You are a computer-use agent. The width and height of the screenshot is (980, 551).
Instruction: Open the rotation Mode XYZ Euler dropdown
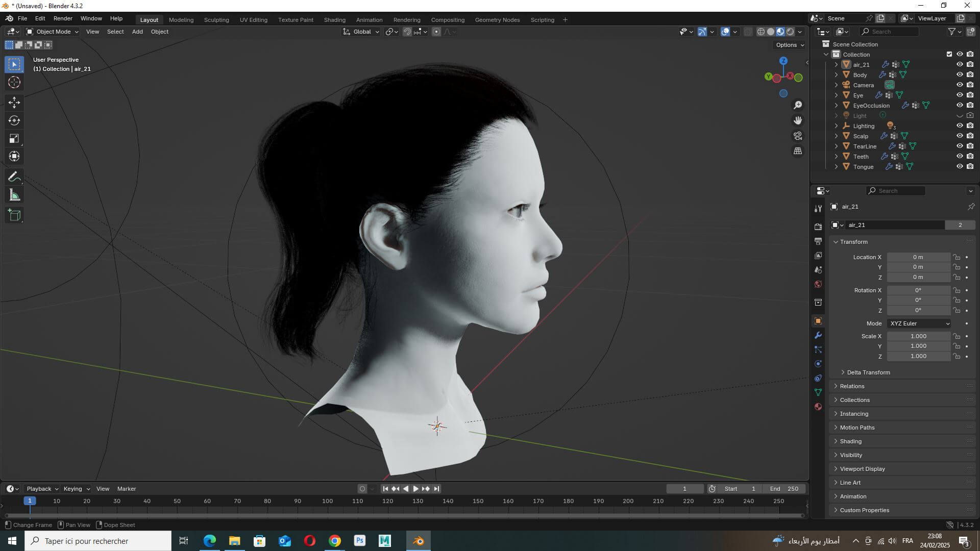click(x=919, y=323)
